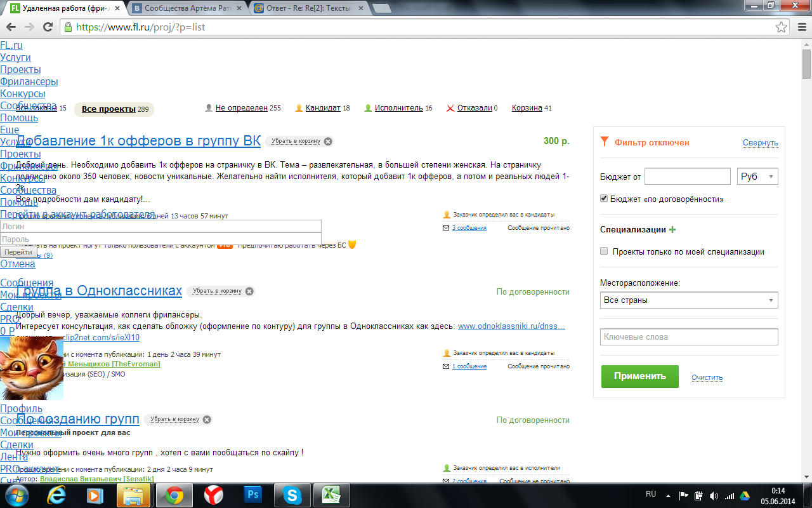Viewport: 812px width, 508px height.
Task: Open the 3 сообщения link
Action: tap(469, 228)
